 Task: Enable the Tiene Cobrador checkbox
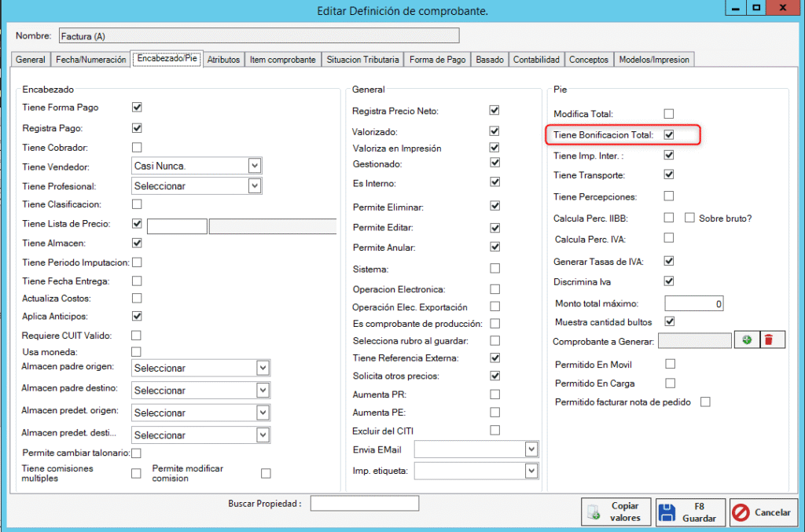(137, 147)
